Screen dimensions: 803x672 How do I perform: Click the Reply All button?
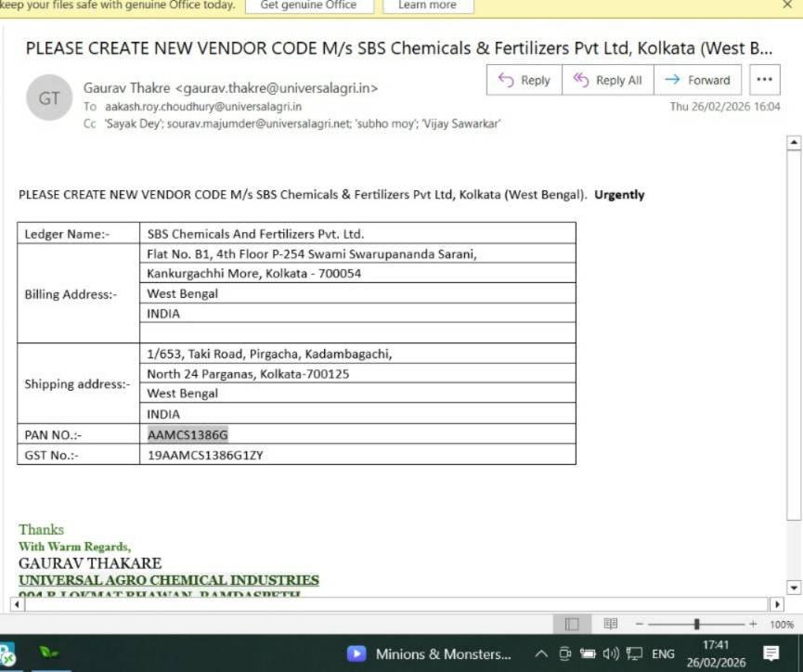coord(607,81)
